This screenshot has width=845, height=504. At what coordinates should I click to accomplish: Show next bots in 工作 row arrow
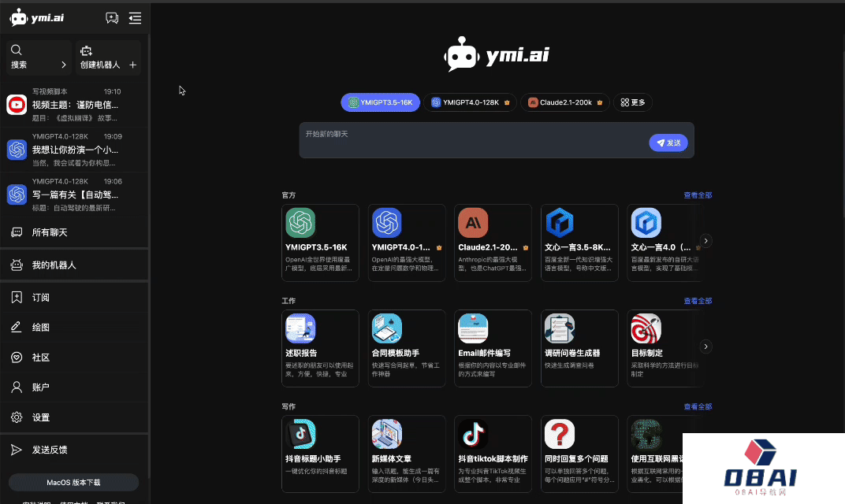705,346
